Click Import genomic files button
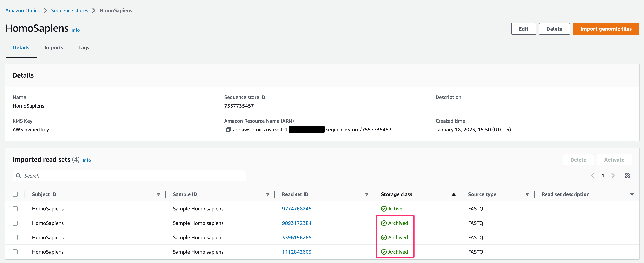This screenshot has width=644, height=263. pyautogui.click(x=606, y=29)
